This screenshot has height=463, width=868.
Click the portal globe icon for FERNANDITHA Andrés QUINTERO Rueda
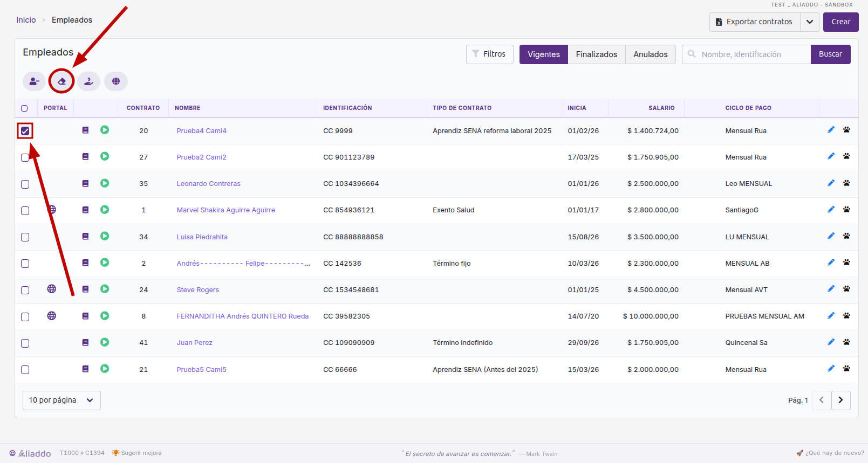coord(52,316)
